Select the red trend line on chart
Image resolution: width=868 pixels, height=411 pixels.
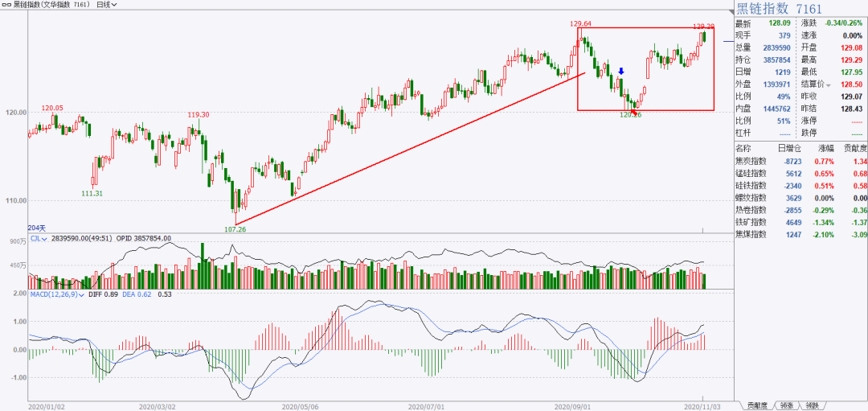[x=410, y=149]
